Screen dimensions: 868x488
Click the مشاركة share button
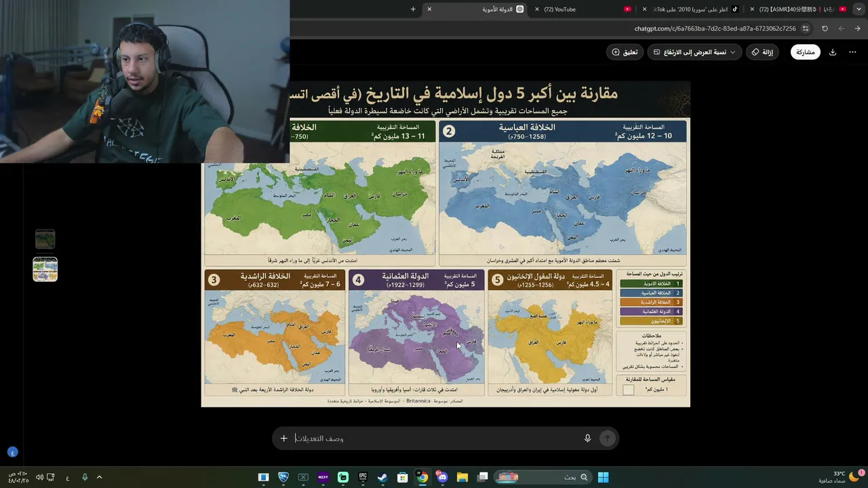(x=805, y=52)
